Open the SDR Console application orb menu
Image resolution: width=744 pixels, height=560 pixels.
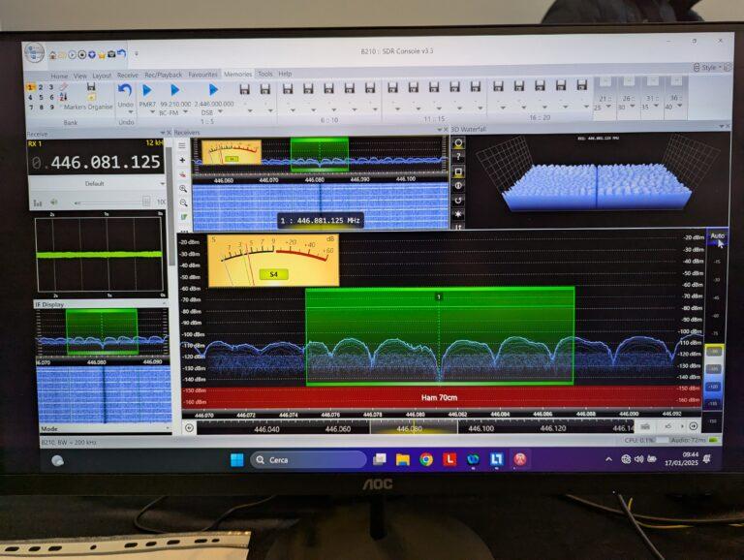(34, 52)
